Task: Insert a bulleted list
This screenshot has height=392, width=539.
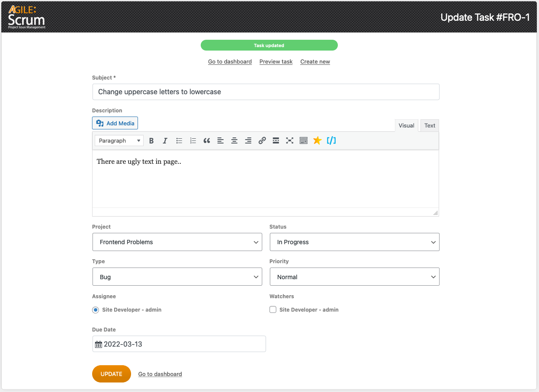Action: (x=179, y=140)
